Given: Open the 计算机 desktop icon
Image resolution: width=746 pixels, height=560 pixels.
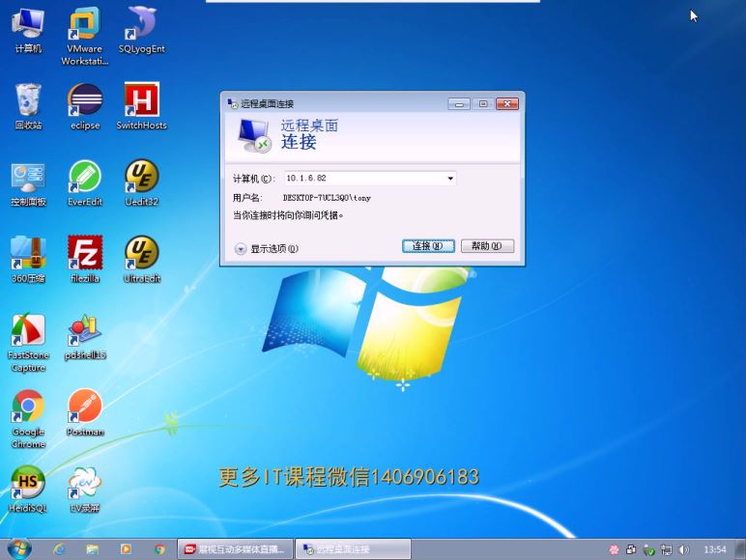Looking at the screenshot, I should coord(28,31).
